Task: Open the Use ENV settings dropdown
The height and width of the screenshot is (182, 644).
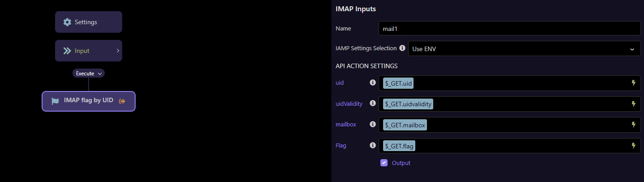Action: tap(524, 49)
